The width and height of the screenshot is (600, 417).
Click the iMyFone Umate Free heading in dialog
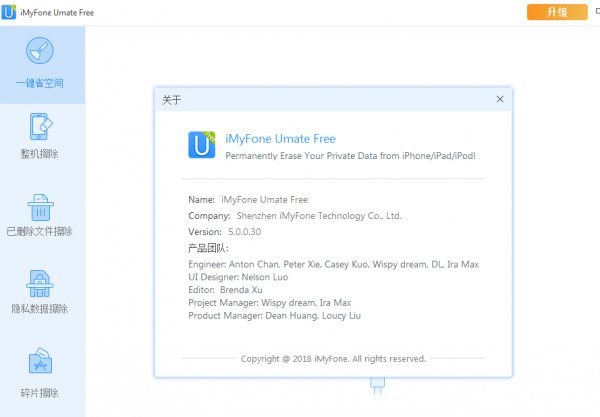point(280,139)
